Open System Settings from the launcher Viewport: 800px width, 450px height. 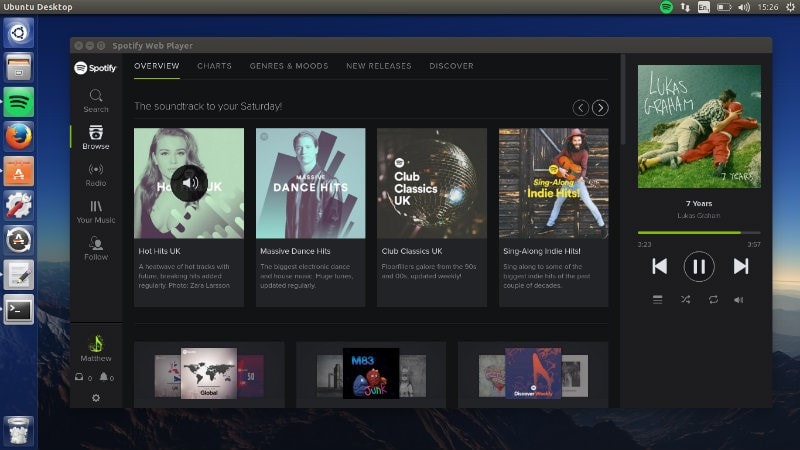coord(19,206)
